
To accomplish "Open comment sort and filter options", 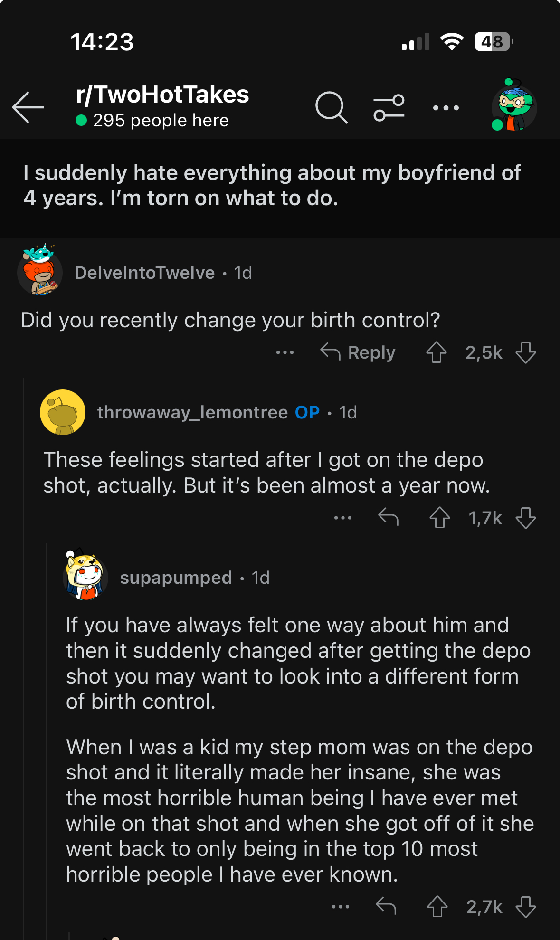I will click(389, 108).
